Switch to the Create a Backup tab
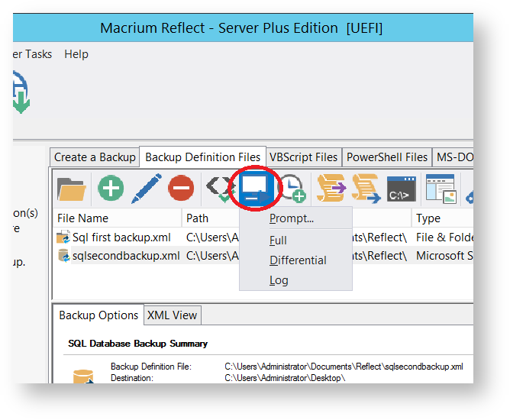 (95, 157)
